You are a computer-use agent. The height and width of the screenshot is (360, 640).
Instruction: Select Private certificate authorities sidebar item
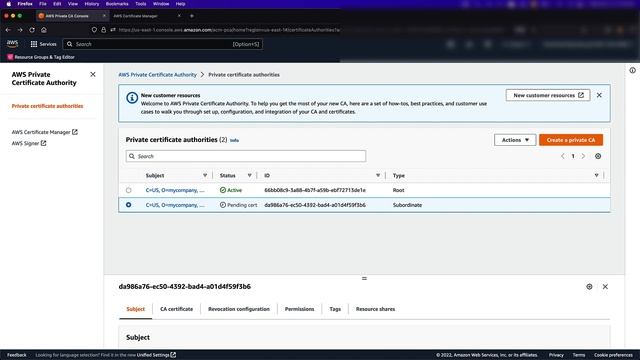[x=47, y=106]
